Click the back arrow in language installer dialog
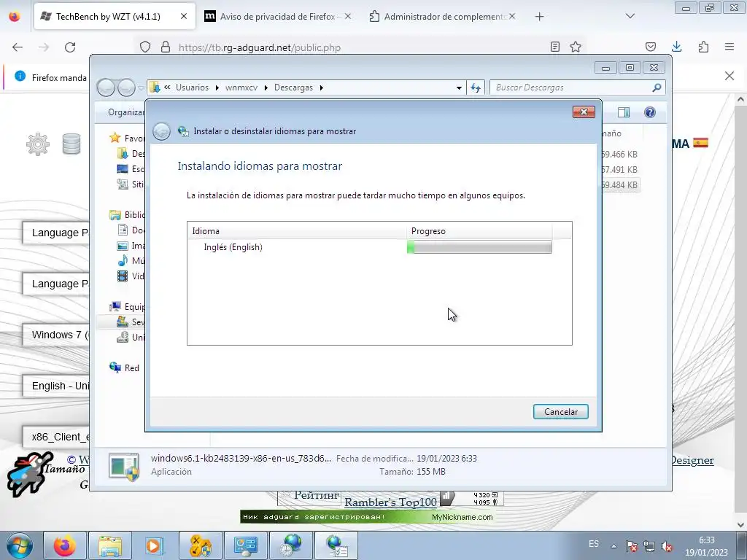747x560 pixels. click(161, 131)
